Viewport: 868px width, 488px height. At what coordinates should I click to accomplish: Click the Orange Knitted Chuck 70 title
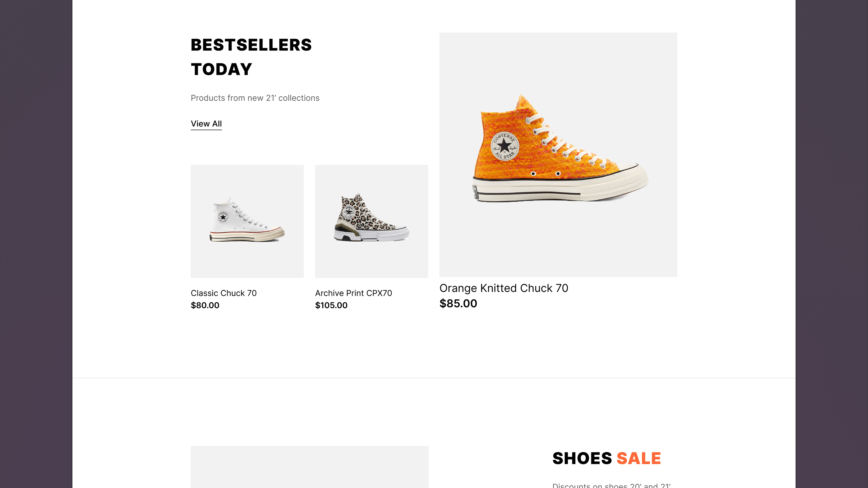click(503, 288)
